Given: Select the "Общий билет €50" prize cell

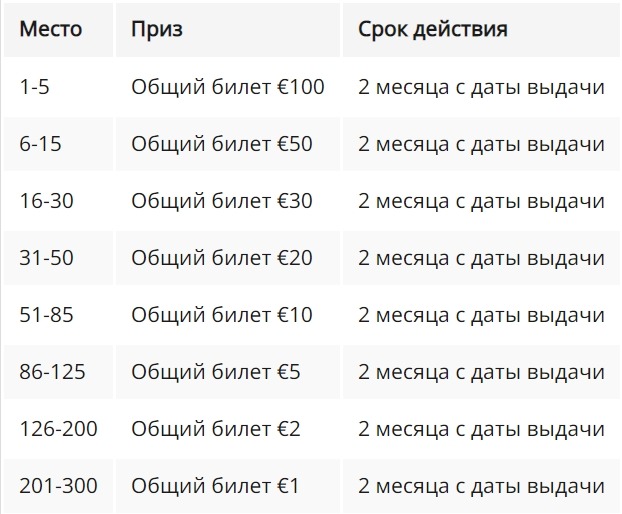Looking at the screenshot, I should [222, 144].
